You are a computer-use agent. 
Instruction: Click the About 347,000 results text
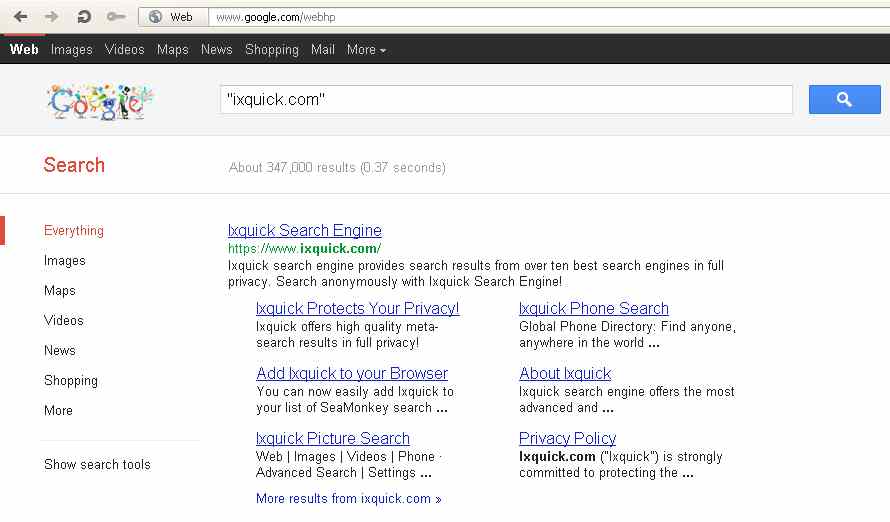(x=337, y=167)
